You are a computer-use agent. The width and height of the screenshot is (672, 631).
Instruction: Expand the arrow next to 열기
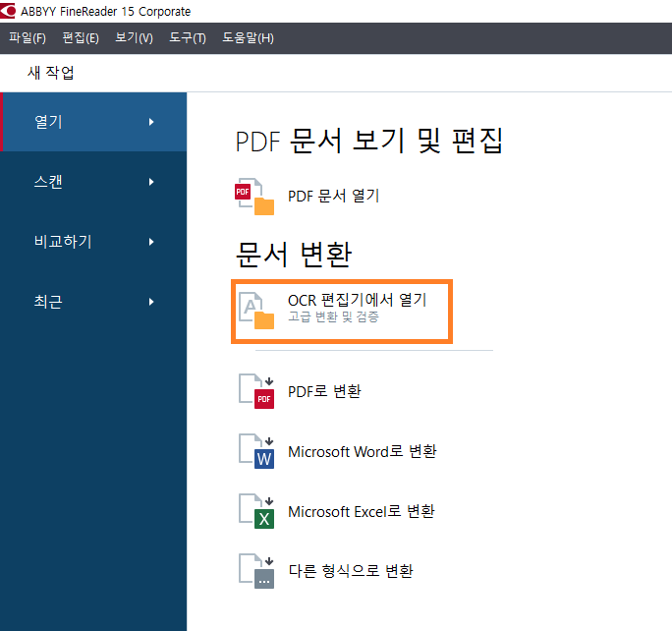click(x=151, y=122)
